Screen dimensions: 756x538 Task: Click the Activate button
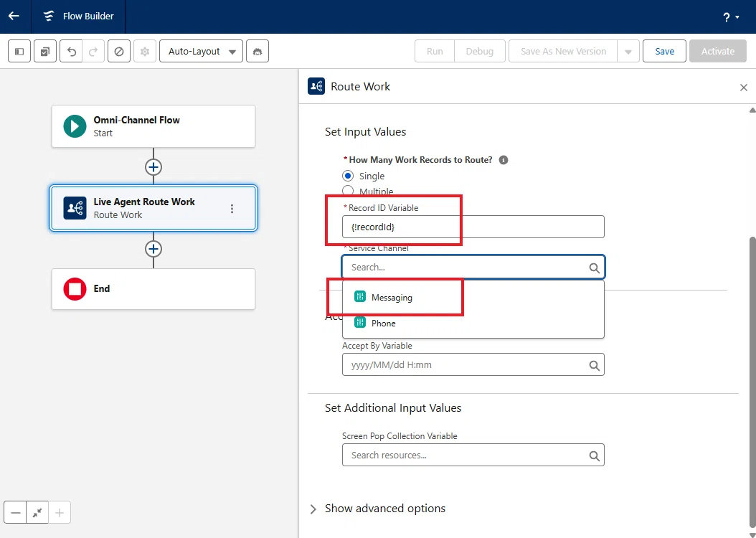pos(717,51)
